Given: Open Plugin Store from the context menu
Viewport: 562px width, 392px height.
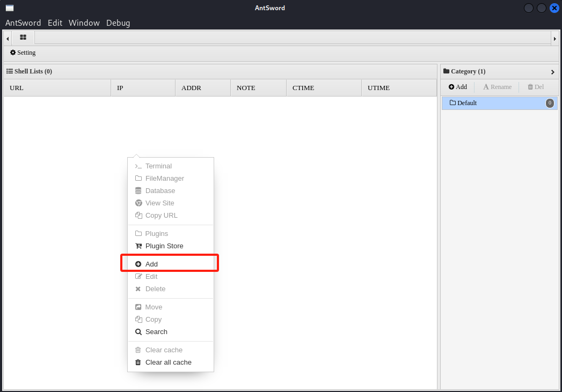Looking at the screenshot, I should pyautogui.click(x=171, y=246).
